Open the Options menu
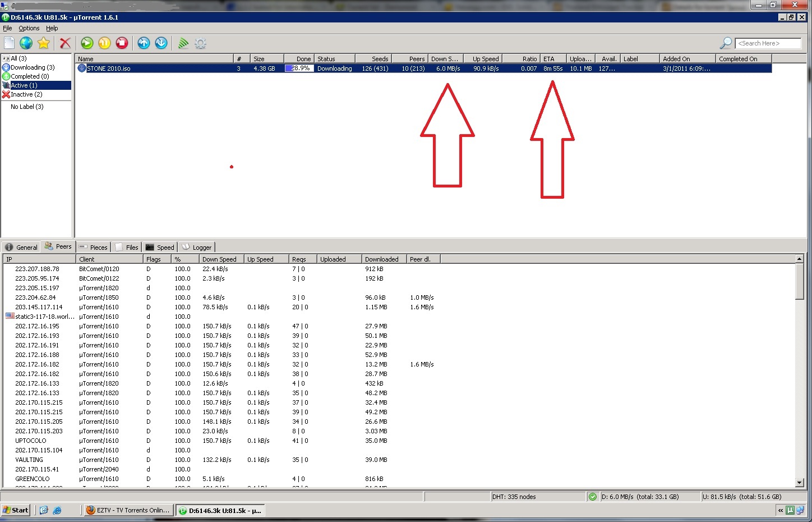The image size is (812, 522). coord(29,28)
